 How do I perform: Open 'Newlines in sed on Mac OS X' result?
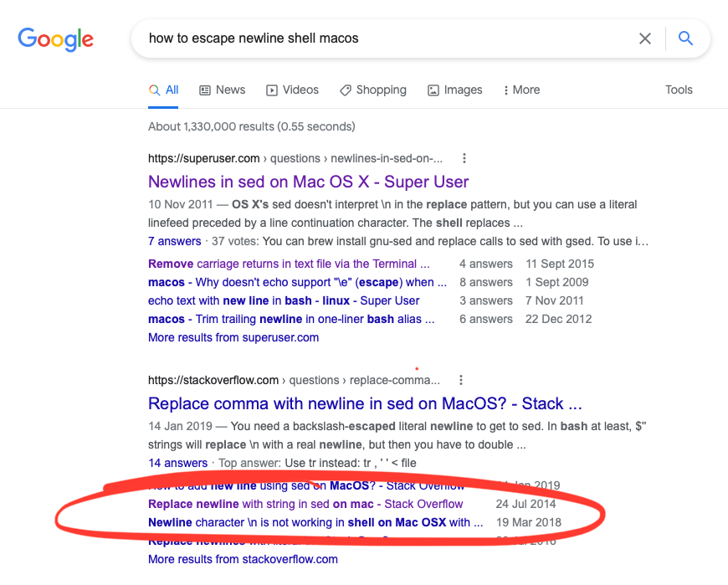click(x=308, y=182)
